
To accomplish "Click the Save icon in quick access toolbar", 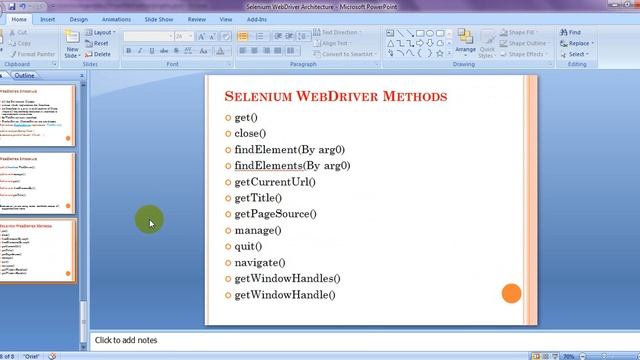I will [x=11, y=7].
